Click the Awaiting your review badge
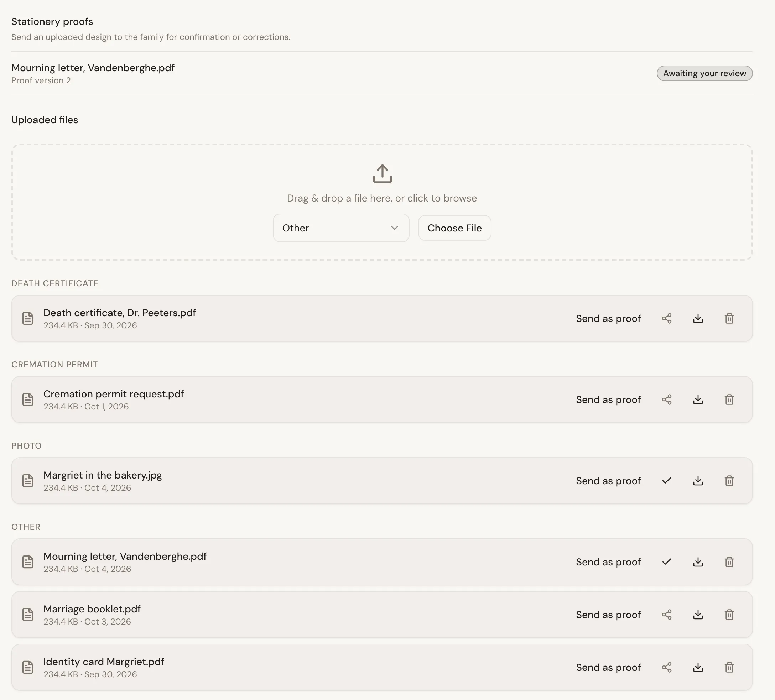 (x=704, y=73)
